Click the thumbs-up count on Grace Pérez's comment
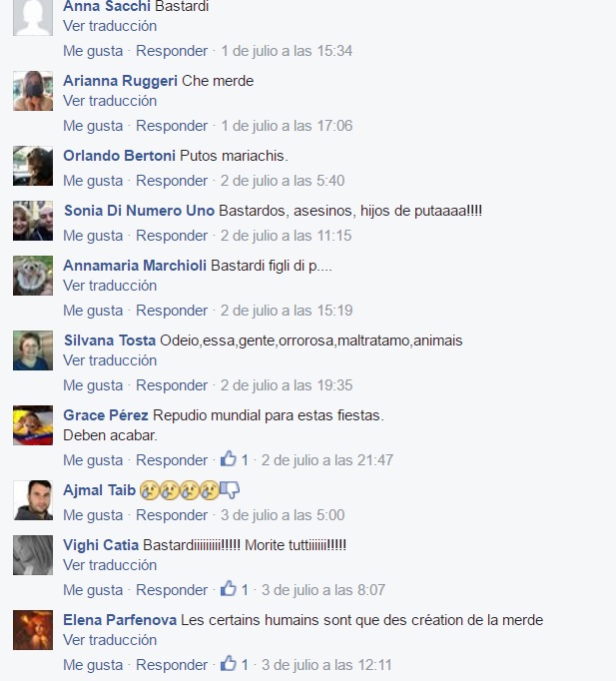 pyautogui.click(x=245, y=460)
